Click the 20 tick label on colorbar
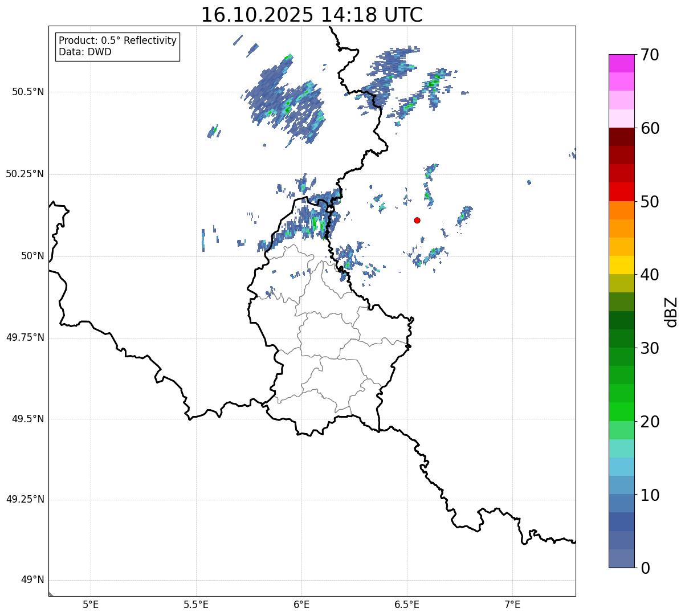The width and height of the screenshot is (685, 616). [x=650, y=422]
